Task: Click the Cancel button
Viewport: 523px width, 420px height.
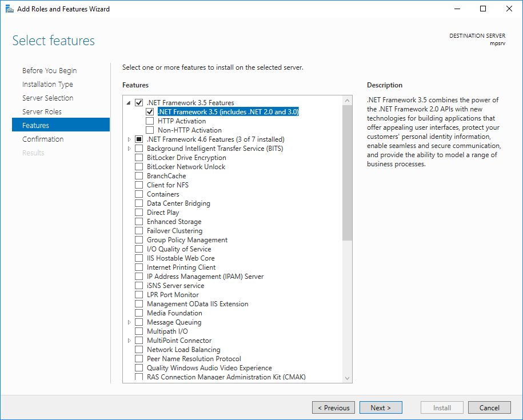Action: click(489, 407)
